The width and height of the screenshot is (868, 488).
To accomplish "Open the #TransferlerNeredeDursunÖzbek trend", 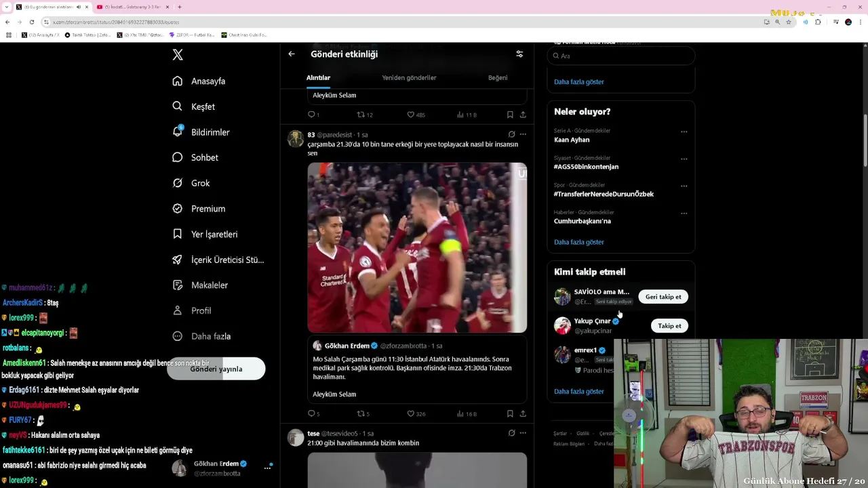I will click(x=604, y=194).
